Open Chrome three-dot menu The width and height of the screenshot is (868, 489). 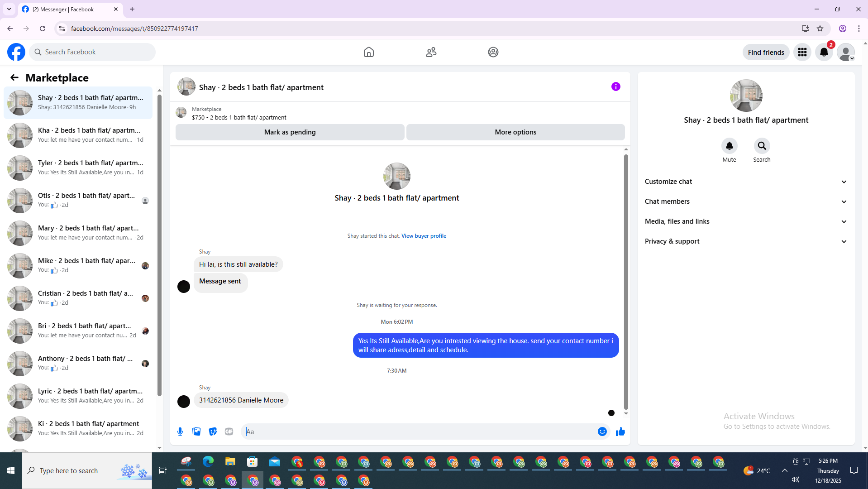[859, 29]
